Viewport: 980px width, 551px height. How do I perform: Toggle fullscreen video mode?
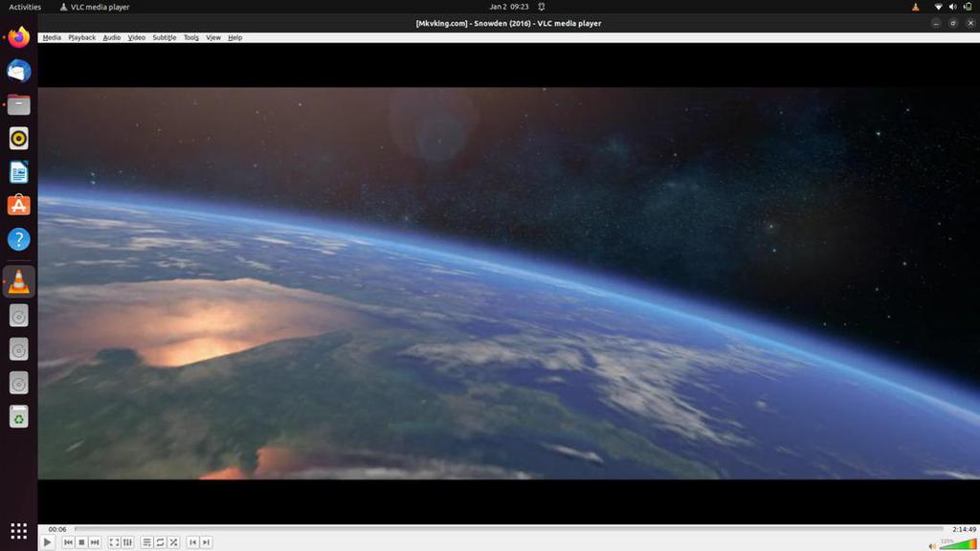115,542
